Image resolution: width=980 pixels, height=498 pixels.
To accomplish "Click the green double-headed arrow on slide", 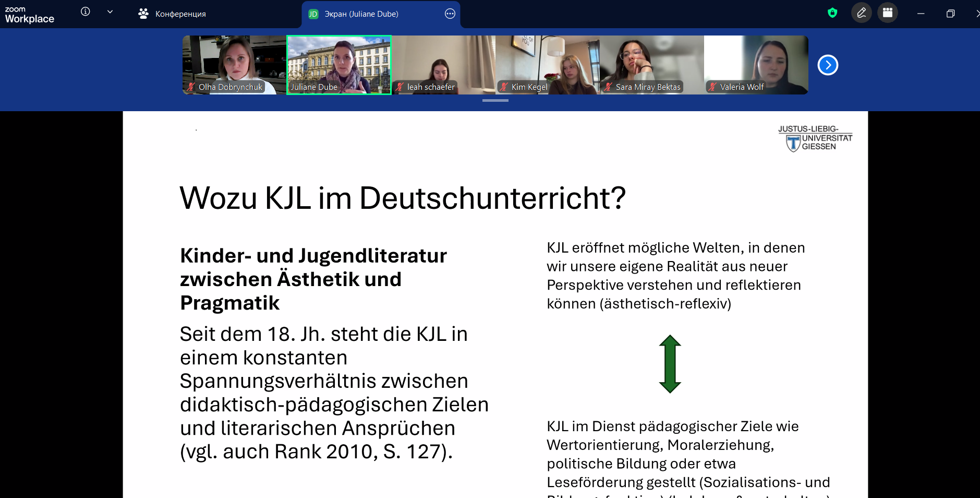I will tap(670, 364).
